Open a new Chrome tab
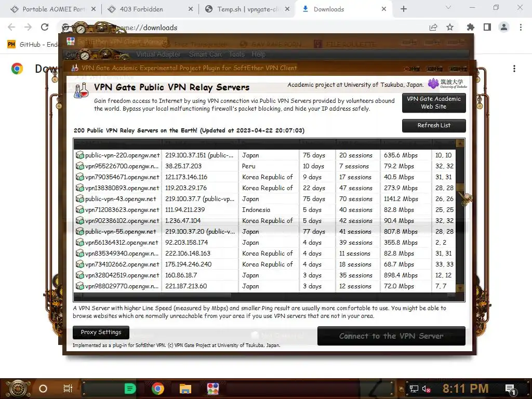Image resolution: width=532 pixels, height=399 pixels. click(x=403, y=9)
